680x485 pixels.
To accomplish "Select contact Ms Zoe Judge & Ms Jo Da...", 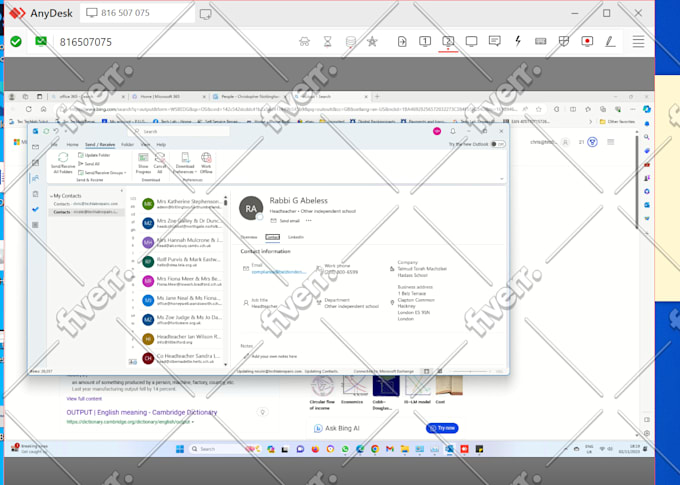I will 182,320.
